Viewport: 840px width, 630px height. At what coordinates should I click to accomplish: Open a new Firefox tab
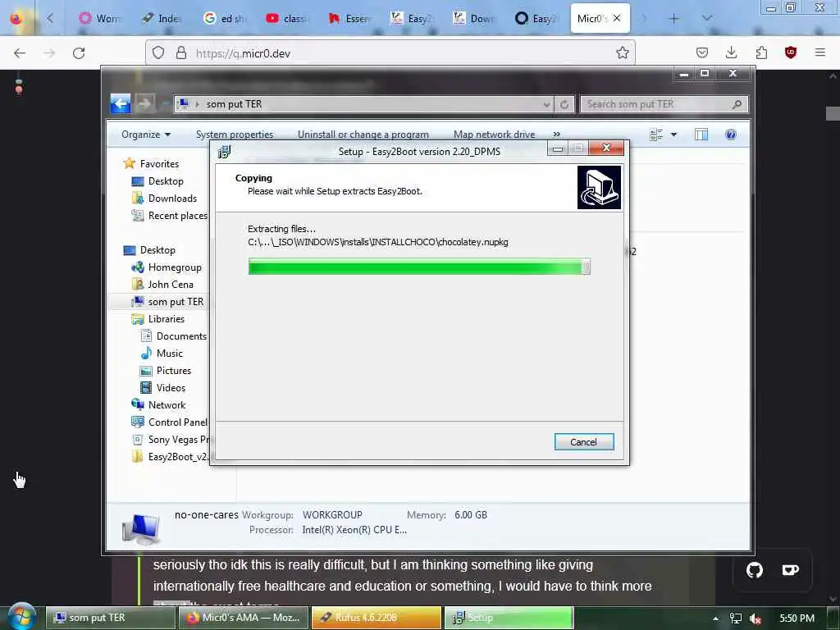pyautogui.click(x=674, y=19)
